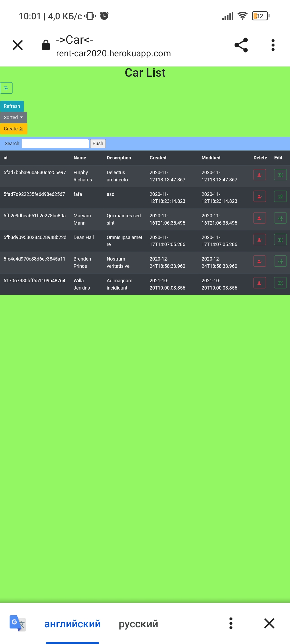Click the Google Translate icon

point(18,623)
